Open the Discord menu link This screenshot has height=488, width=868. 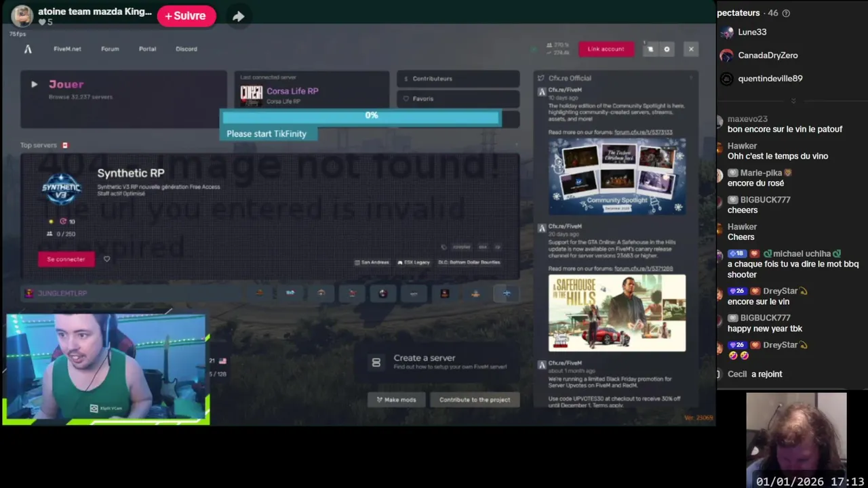tap(186, 49)
